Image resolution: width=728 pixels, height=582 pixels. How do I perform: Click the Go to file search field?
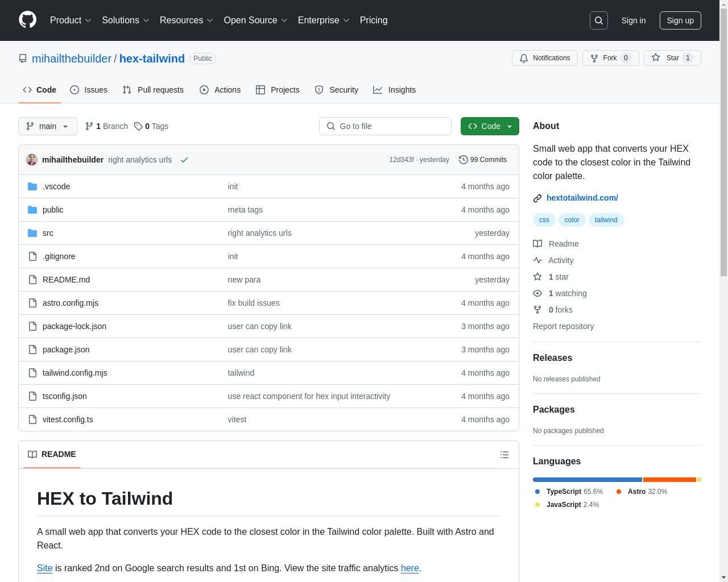385,126
